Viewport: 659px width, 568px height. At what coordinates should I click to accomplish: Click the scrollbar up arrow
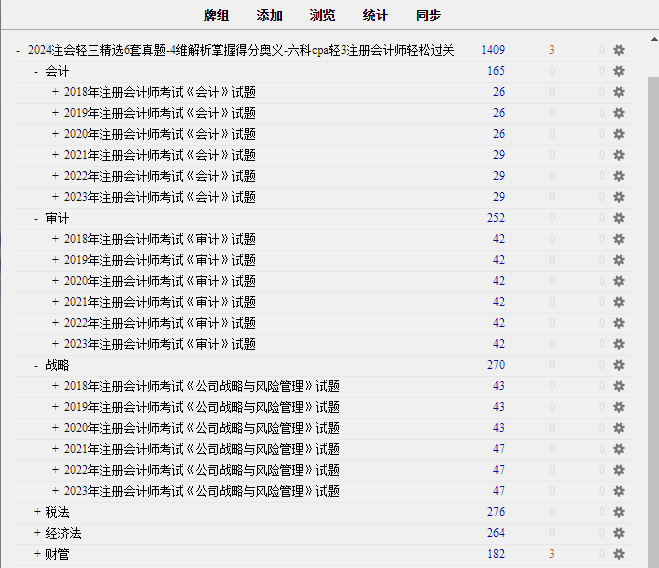(654, 40)
